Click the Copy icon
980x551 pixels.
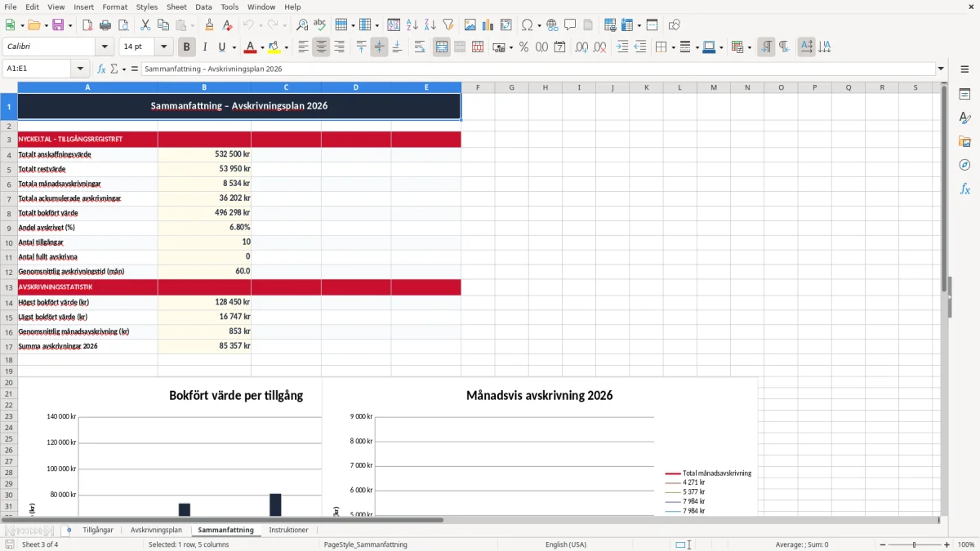[163, 25]
